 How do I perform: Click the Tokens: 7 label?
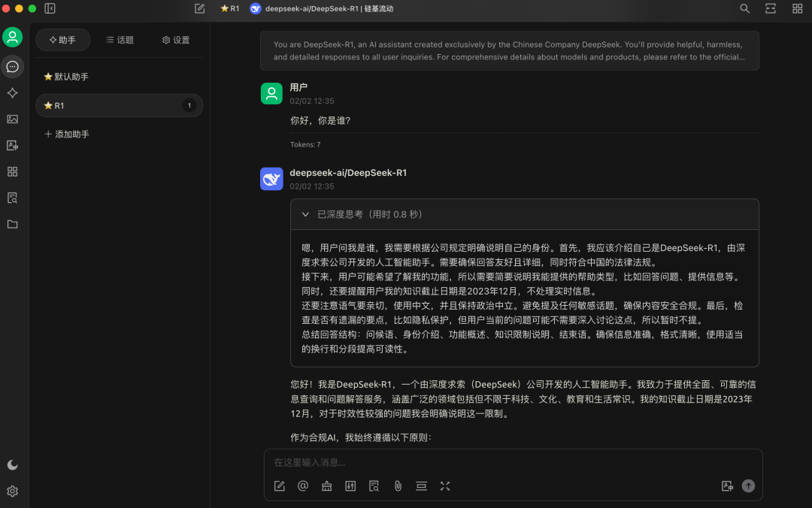tap(305, 144)
